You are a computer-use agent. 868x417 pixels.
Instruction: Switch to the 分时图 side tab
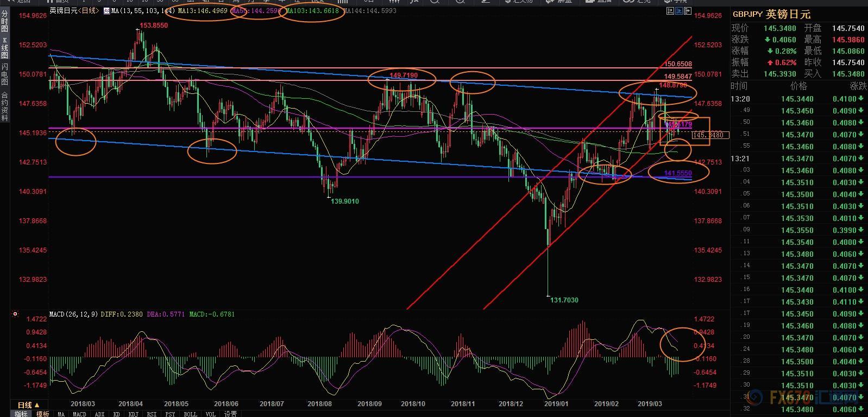pyautogui.click(x=4, y=21)
